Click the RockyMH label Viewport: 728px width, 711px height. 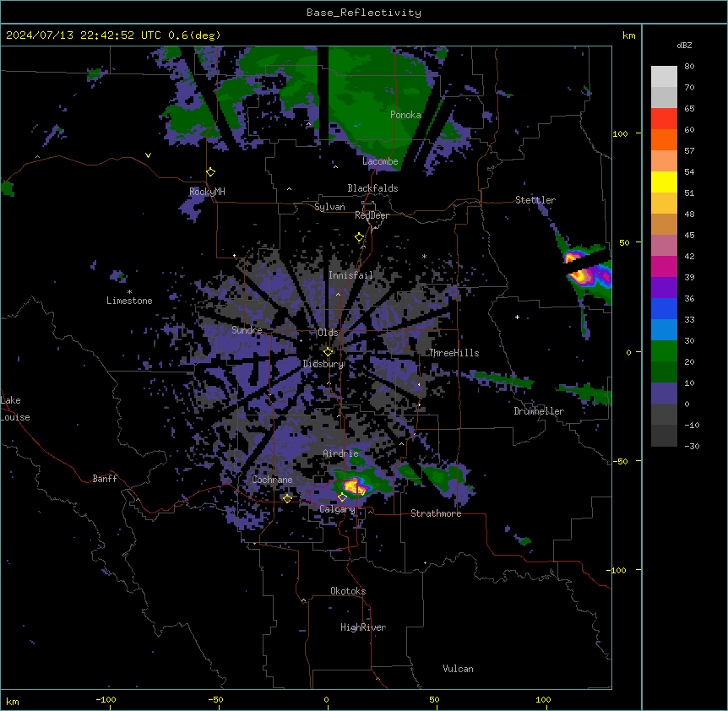(207, 192)
